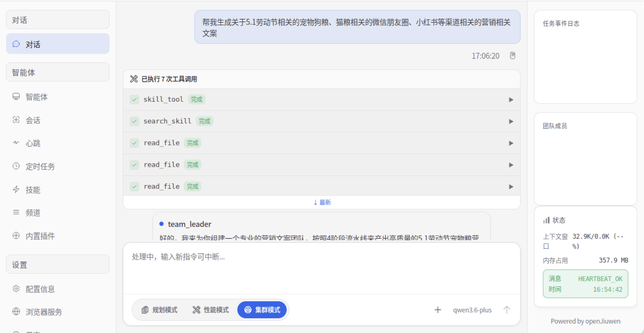The width and height of the screenshot is (644, 333).
Task: Collapse the 对话 section header
Action: tap(58, 20)
